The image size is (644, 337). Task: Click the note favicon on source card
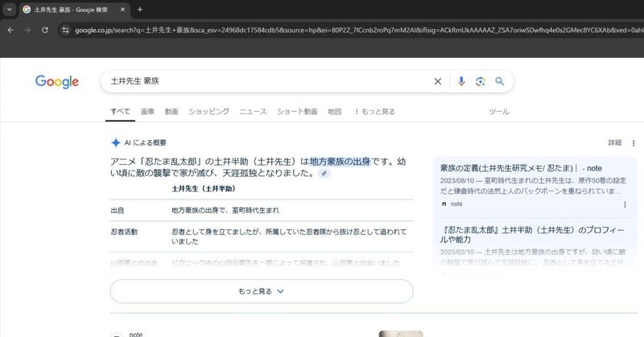click(x=444, y=204)
